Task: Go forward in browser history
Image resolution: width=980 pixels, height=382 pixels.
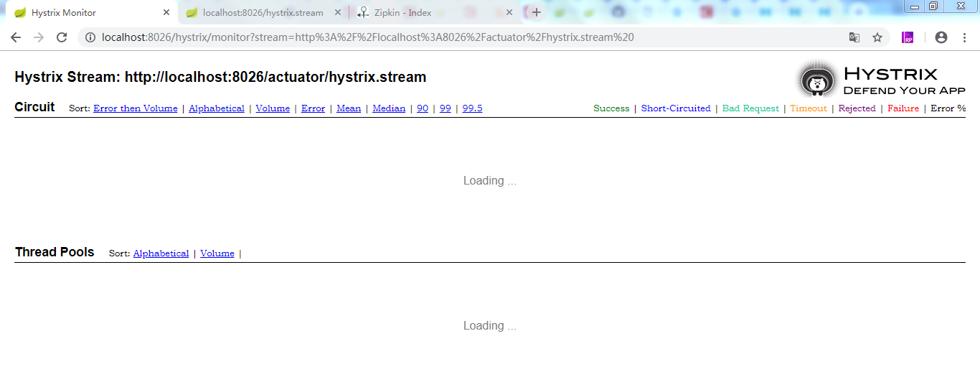Action: pyautogui.click(x=39, y=37)
